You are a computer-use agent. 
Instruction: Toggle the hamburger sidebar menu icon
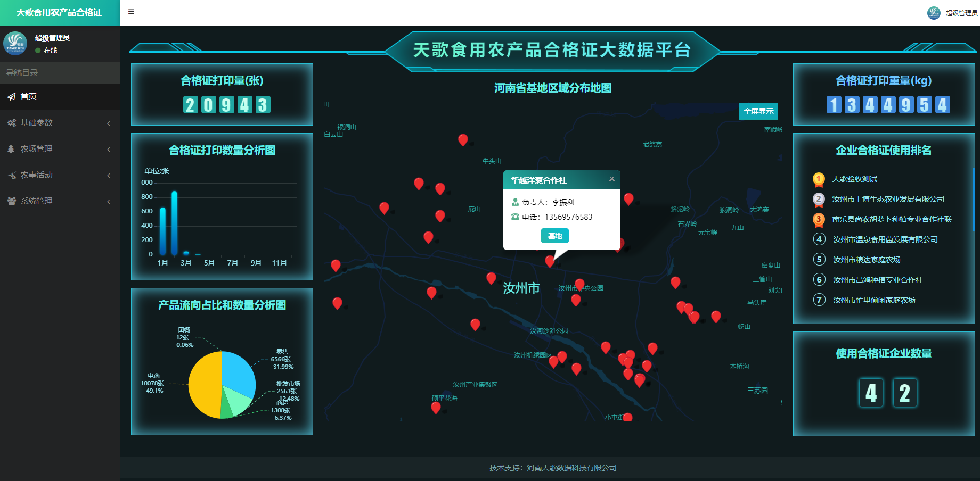pyautogui.click(x=131, y=12)
